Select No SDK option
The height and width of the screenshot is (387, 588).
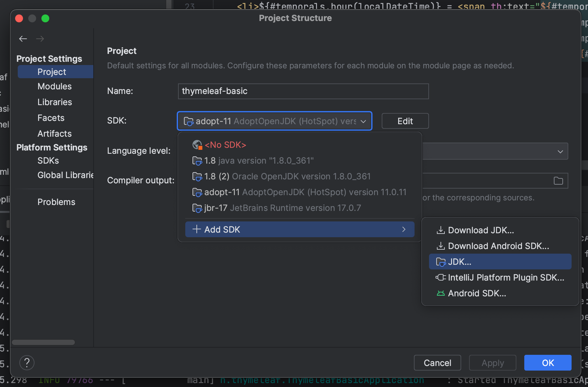[300, 145]
